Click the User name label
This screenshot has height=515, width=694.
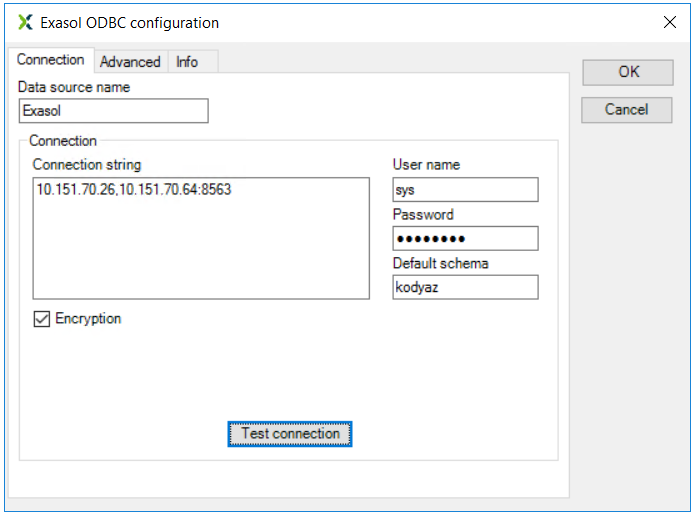(x=426, y=165)
